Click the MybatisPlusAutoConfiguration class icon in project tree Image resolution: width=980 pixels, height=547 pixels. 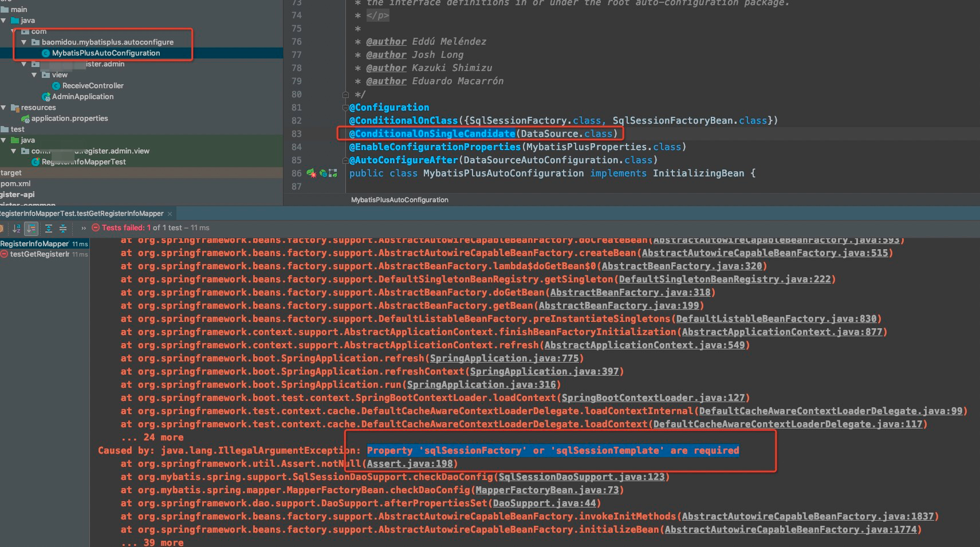pyautogui.click(x=45, y=53)
